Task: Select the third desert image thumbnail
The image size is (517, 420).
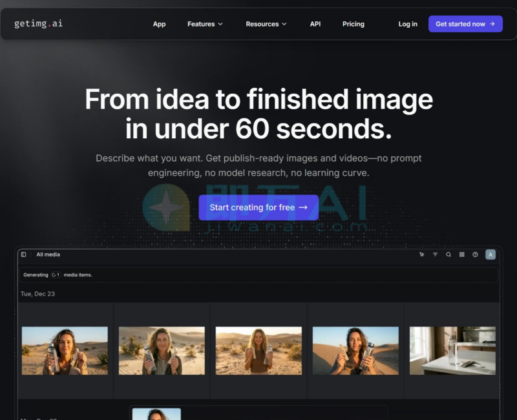Action: [258, 351]
